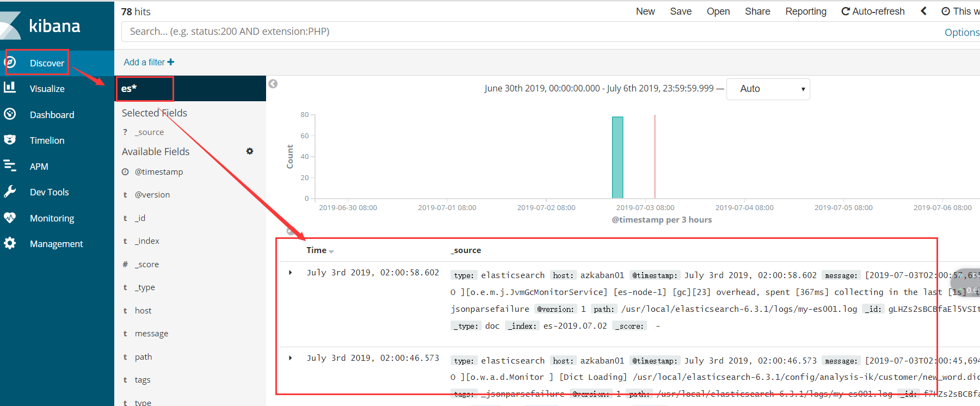This screenshot has height=406, width=980.
Task: Click the 78 hits count
Action: click(135, 11)
